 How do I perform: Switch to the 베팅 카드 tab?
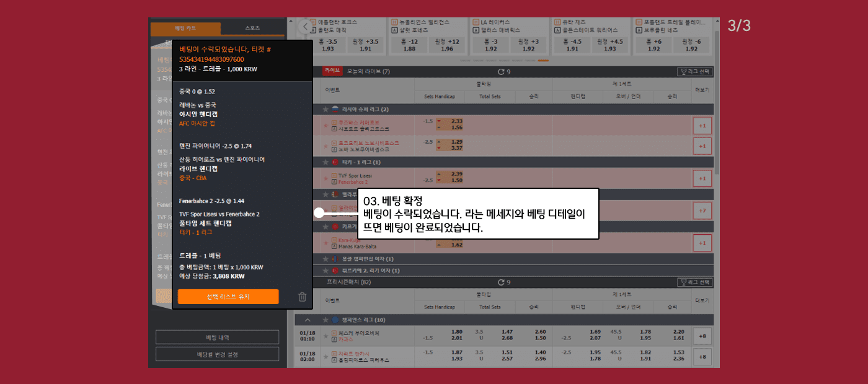185,28
